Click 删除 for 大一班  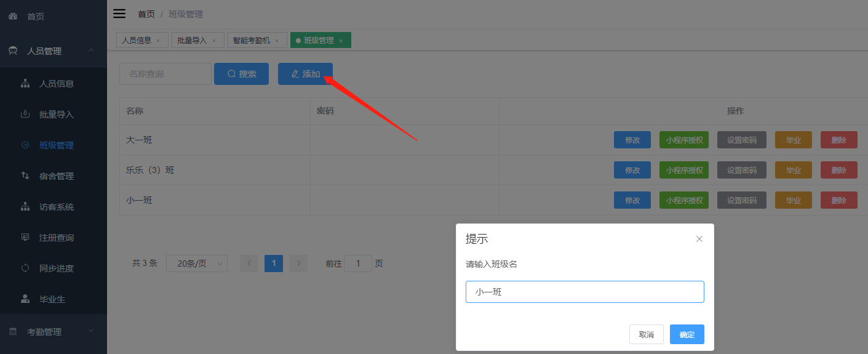839,140
